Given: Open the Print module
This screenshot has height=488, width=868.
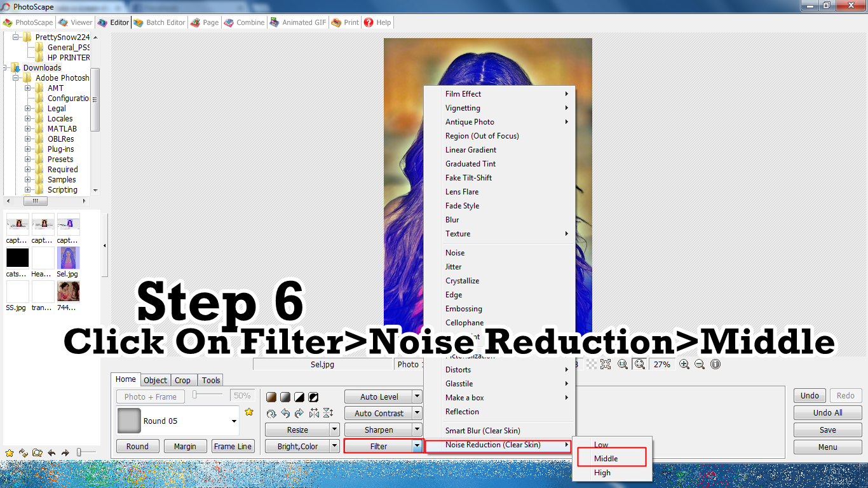Looking at the screenshot, I should pos(344,22).
